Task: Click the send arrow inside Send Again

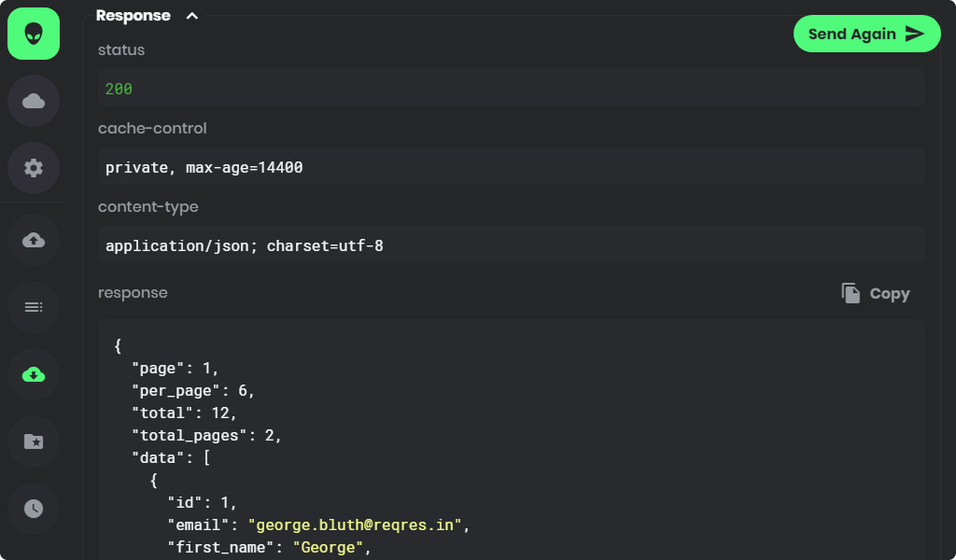Action: [916, 34]
